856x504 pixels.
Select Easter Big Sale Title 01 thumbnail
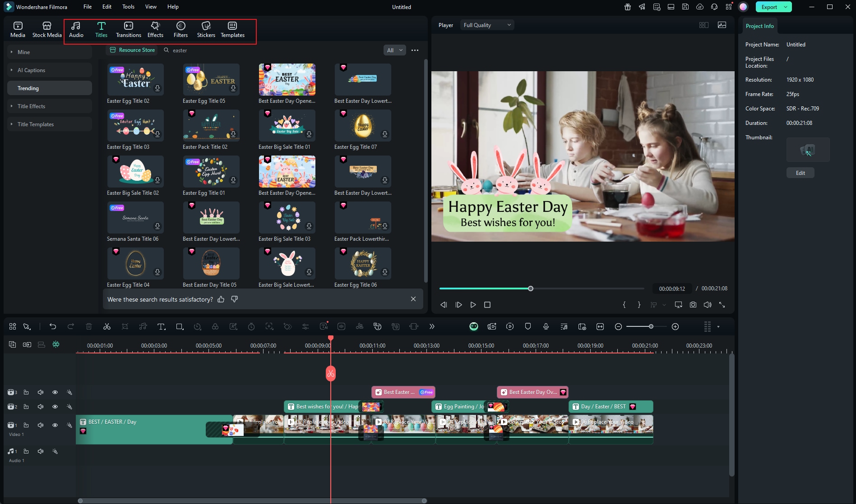click(x=287, y=126)
